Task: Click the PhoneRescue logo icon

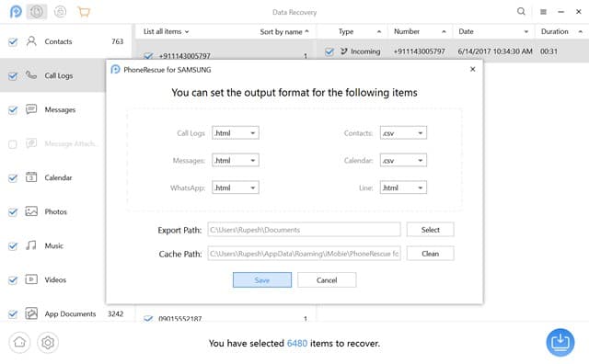Action: coord(16,12)
